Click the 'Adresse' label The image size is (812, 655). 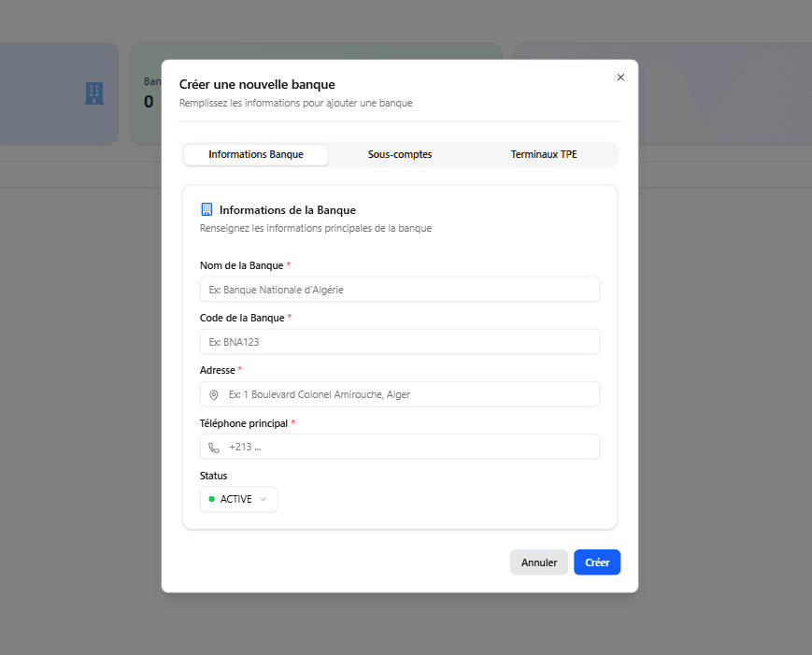(x=218, y=370)
